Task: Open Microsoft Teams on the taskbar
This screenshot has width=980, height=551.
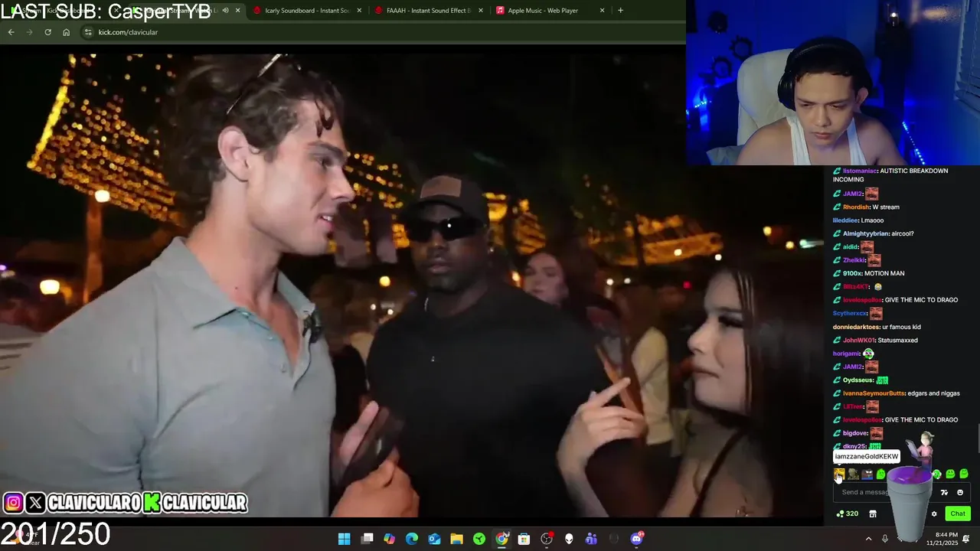Action: [x=591, y=539]
